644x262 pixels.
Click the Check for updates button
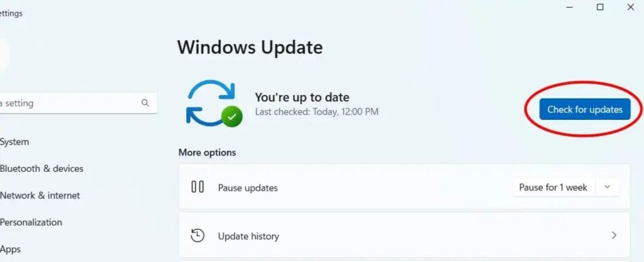point(585,110)
